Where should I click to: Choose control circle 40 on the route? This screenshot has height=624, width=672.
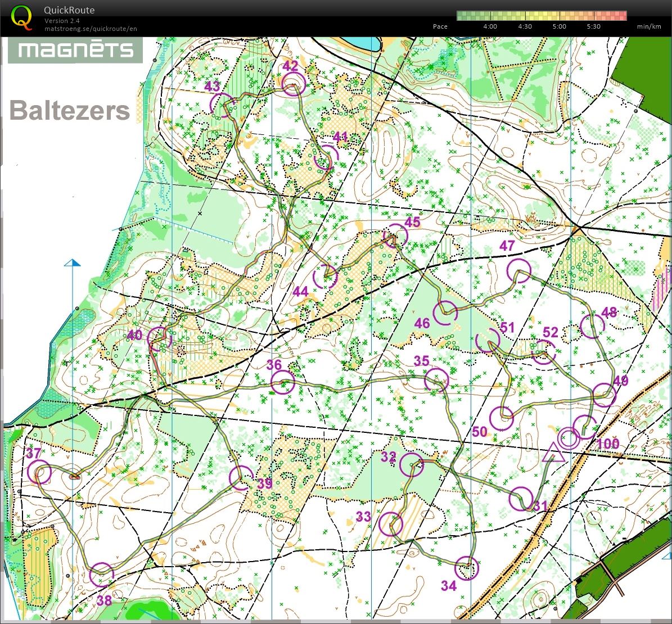tap(159, 338)
